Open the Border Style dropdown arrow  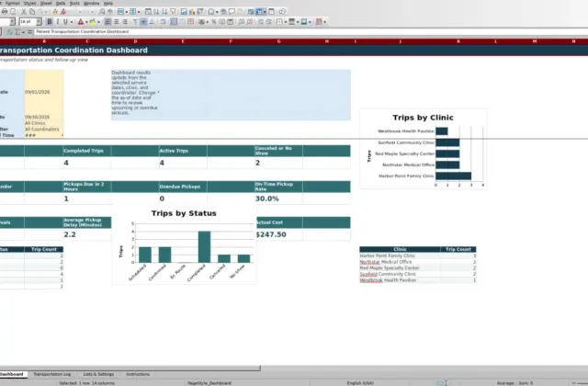click(x=298, y=22)
